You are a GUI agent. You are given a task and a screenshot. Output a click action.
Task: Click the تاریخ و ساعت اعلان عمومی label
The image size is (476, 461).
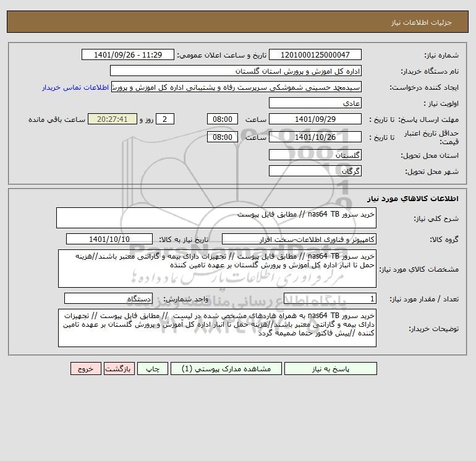tap(221, 55)
